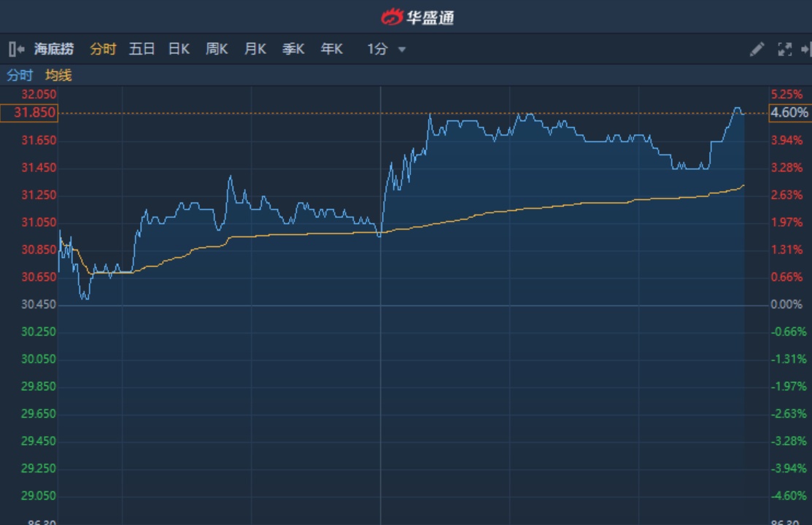
Task: Click the fullscreen expand icon
Action: 784,49
